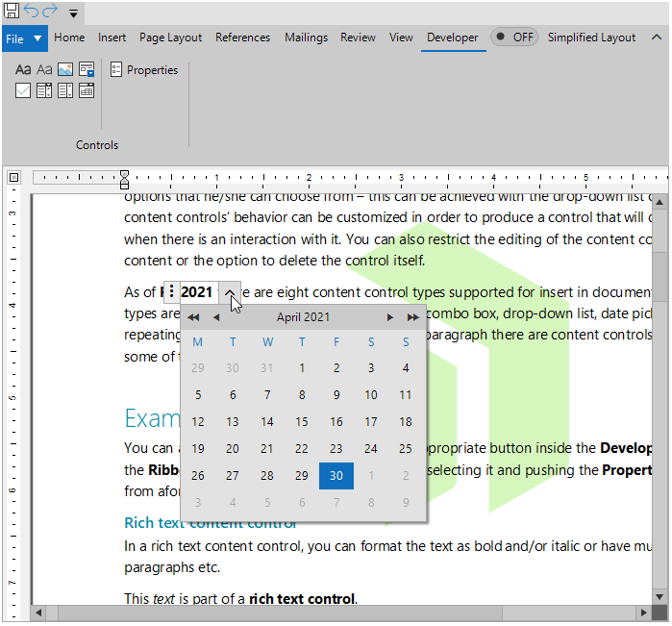Insert a building block gallery control
Screen dimensions: 672x626
coord(87,69)
